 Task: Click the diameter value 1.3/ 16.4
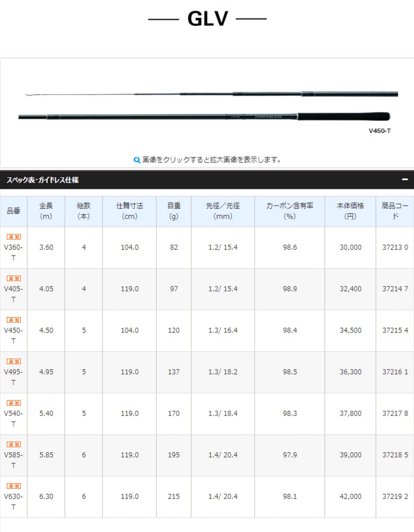click(223, 330)
